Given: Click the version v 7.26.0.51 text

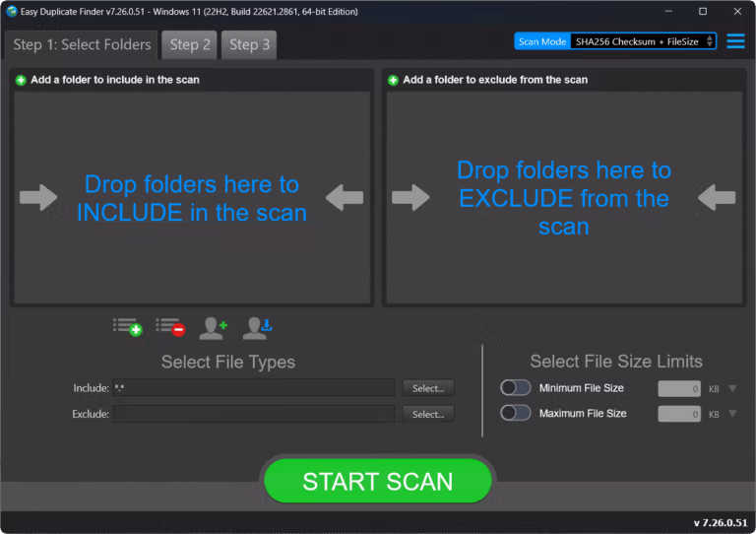Looking at the screenshot, I should click(721, 522).
